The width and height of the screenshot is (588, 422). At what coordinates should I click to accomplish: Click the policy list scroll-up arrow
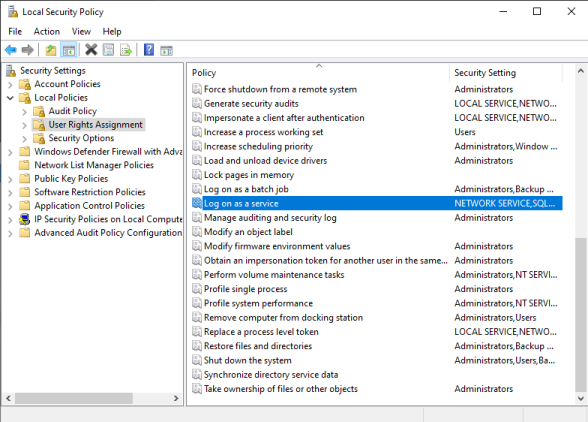tap(580, 71)
